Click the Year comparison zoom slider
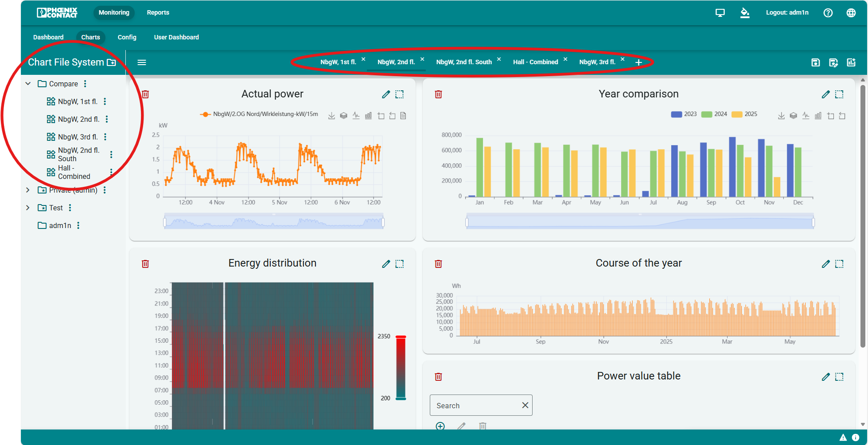This screenshot has width=868, height=445. coord(640,221)
